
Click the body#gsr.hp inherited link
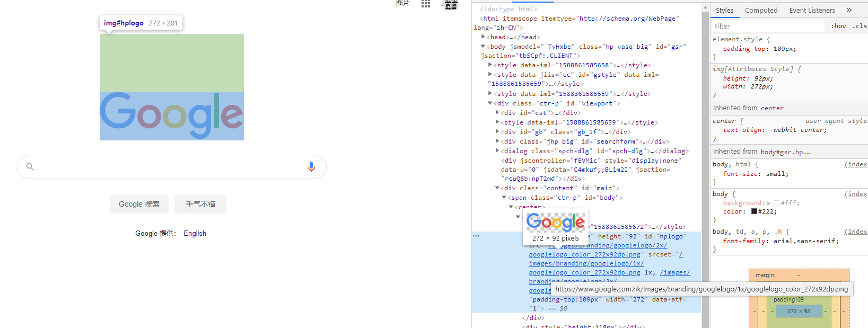coord(785,152)
